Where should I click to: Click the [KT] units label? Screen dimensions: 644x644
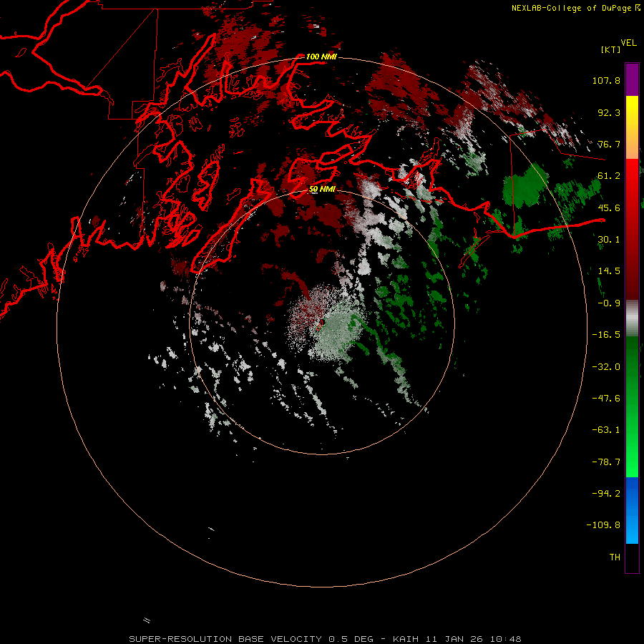point(611,49)
